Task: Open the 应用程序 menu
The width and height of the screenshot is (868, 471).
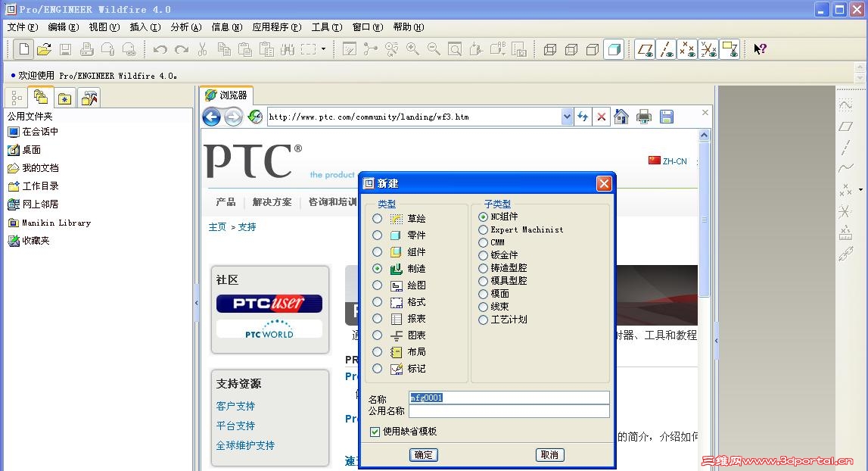Action: click(x=277, y=27)
